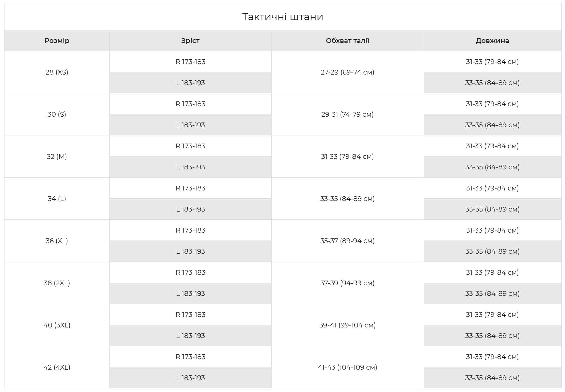Select the 36 (XL) size cell
This screenshot has height=392, width=565.
point(57,241)
